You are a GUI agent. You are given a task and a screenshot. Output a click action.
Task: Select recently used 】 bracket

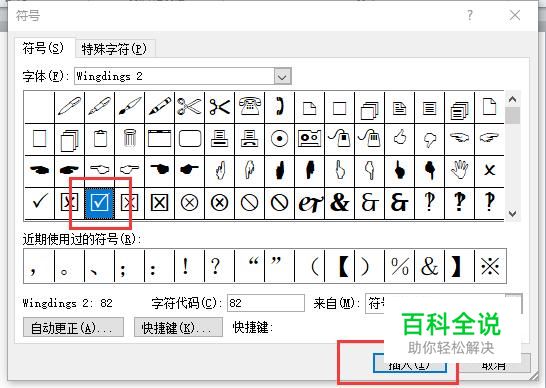(459, 266)
